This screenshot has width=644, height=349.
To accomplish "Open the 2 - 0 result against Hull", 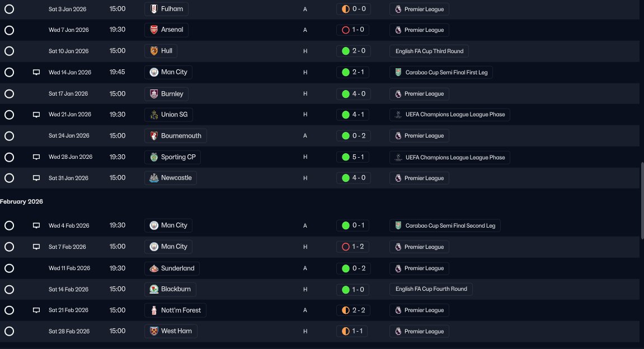I will (353, 51).
